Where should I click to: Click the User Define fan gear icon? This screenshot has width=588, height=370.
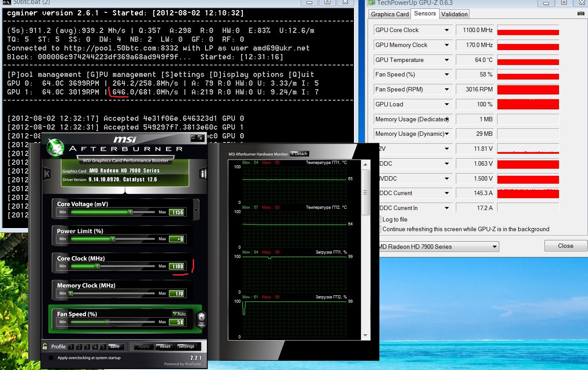(201, 318)
